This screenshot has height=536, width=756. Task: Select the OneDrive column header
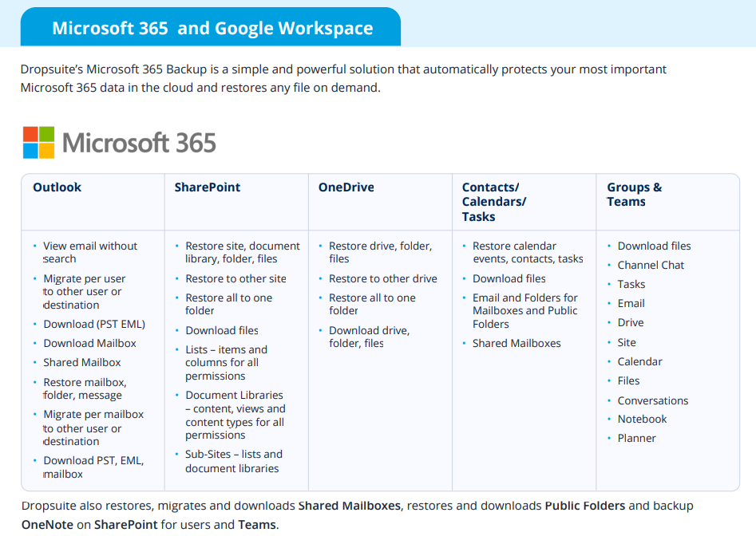pos(346,187)
